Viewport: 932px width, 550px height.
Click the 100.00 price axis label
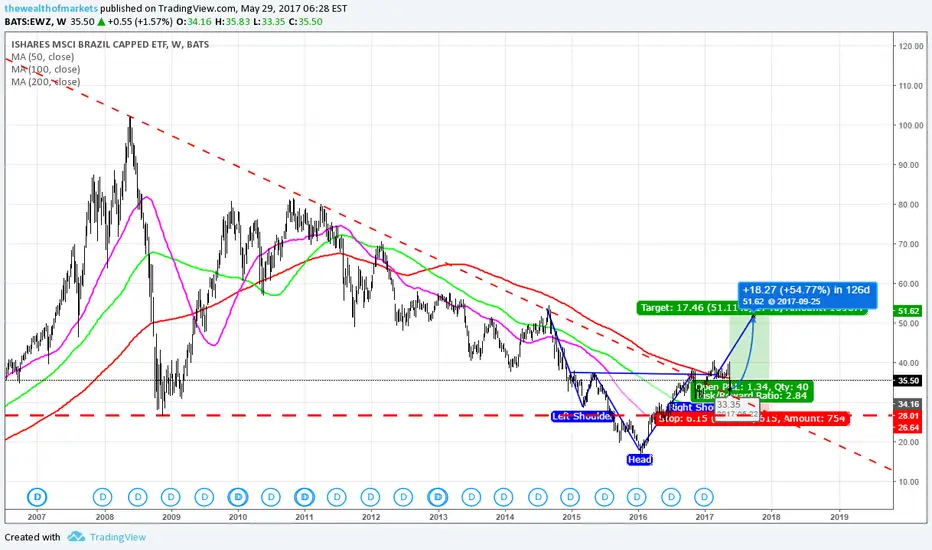pos(911,125)
